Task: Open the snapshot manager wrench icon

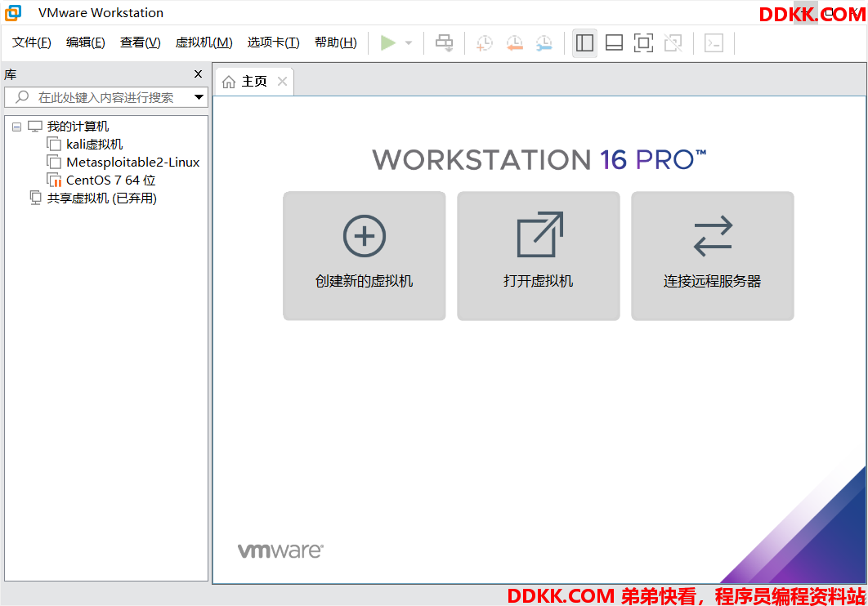Action: point(544,42)
